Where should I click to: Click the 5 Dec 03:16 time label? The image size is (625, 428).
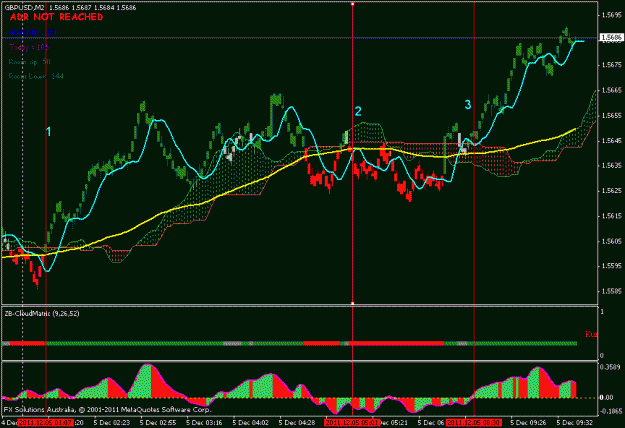pos(204,422)
